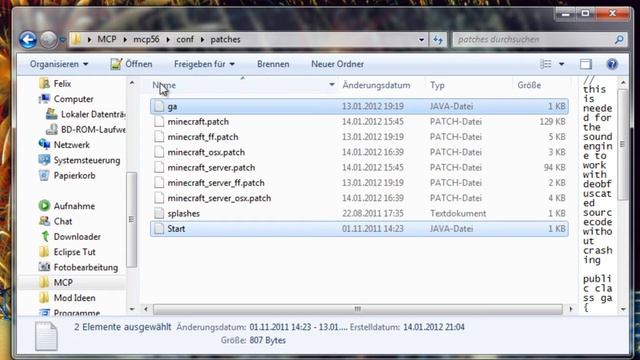Click the change view icon
Image resolution: width=640 pixels, height=360 pixels.
(546, 64)
